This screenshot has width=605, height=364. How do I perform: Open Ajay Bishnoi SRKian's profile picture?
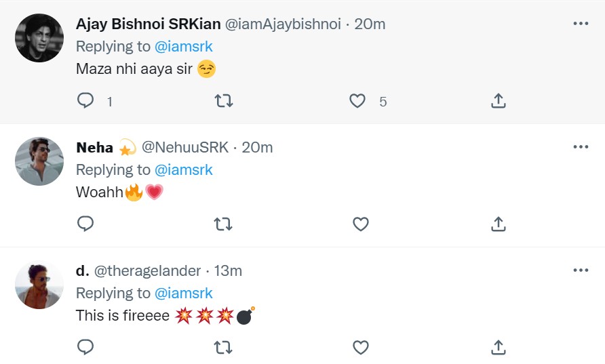click(x=39, y=38)
